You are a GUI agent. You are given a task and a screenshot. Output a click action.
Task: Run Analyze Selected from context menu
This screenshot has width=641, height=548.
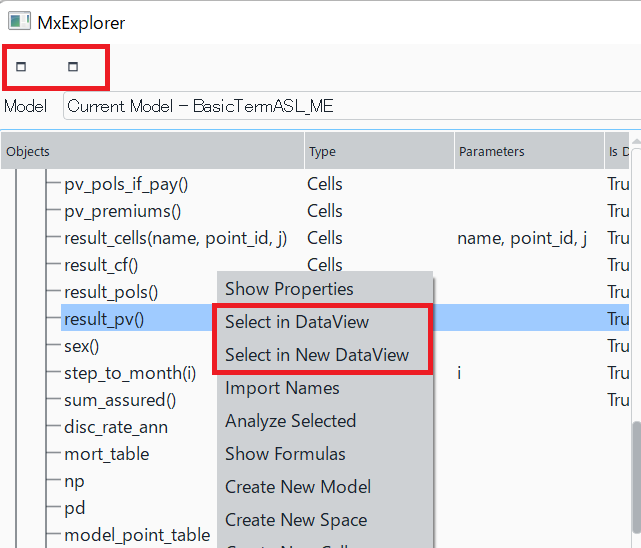tap(290, 421)
